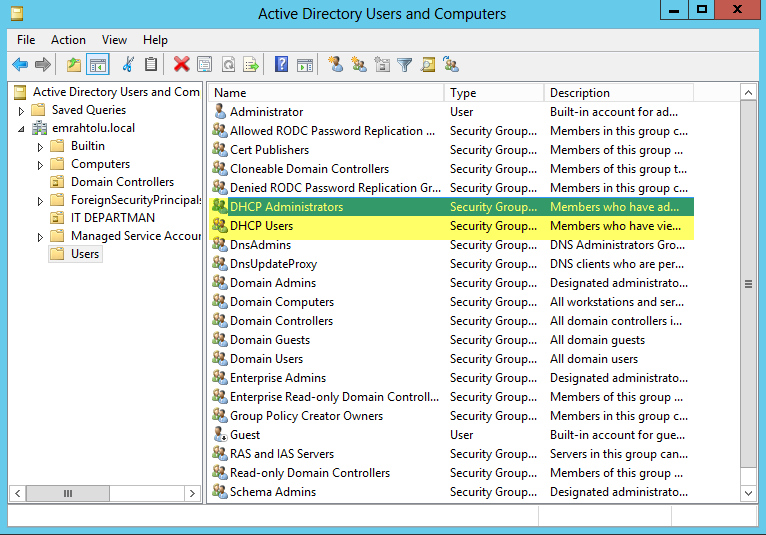766x535 pixels.
Task: Click the Back arrow toolbar icon
Action: coord(20,64)
